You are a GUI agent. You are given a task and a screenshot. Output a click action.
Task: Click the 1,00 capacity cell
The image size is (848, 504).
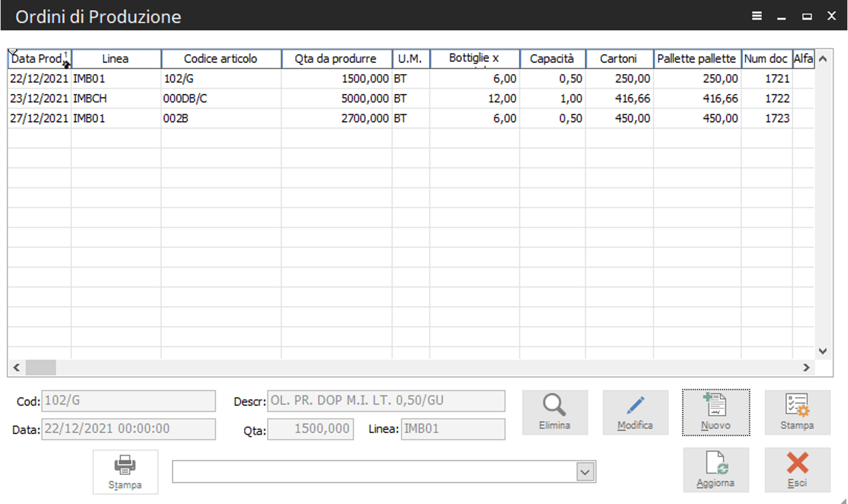coord(553,99)
